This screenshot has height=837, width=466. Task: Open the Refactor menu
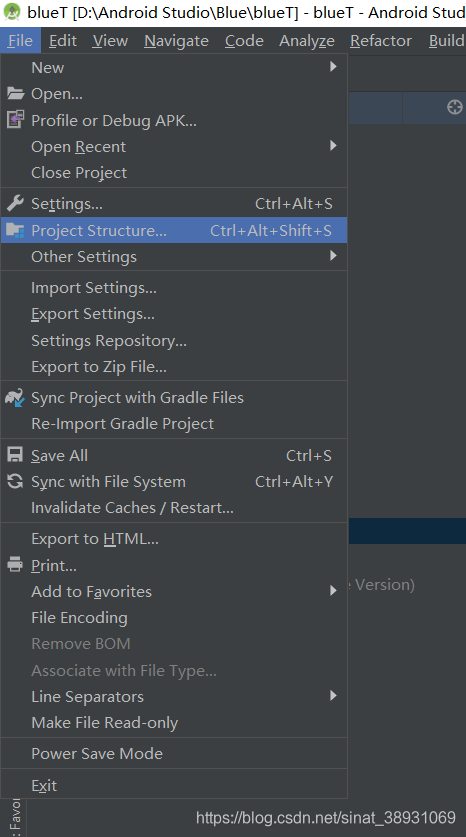click(x=381, y=41)
